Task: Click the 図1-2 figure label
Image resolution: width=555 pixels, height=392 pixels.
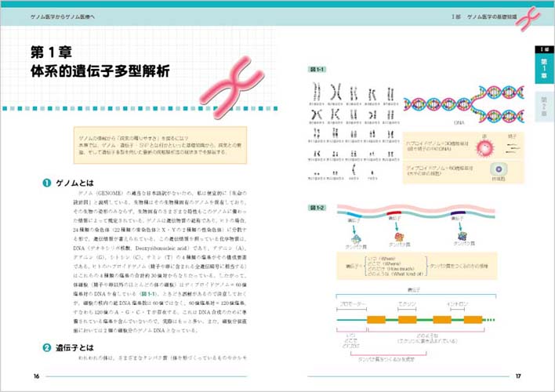Action: 317,206
